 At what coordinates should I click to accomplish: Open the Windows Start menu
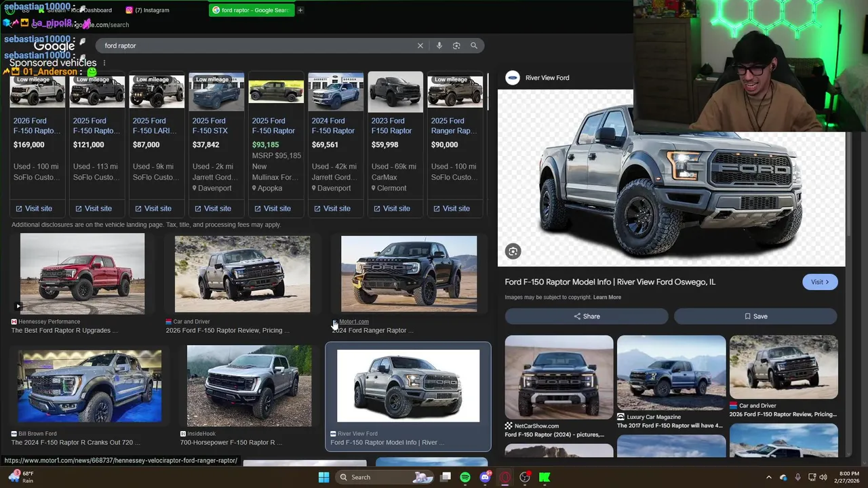tap(323, 477)
